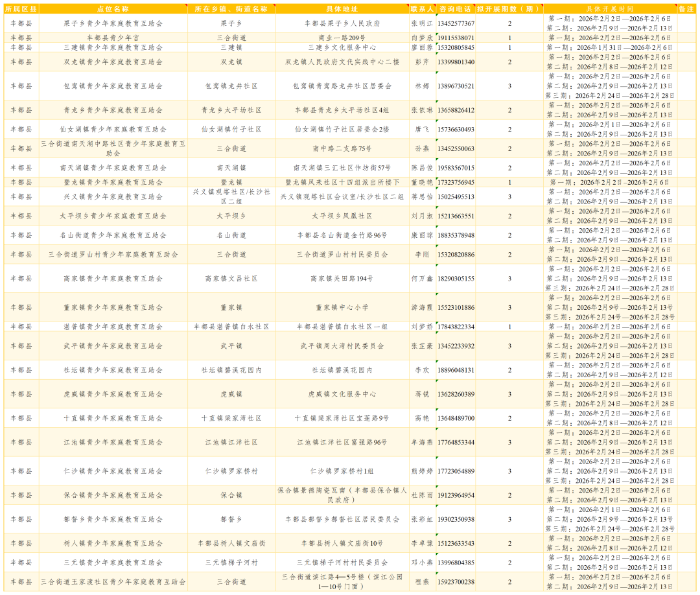Viewport: 700px width, 595px height.
Task: Click the cell 虎威镇文化服务中心
Action: point(342,394)
